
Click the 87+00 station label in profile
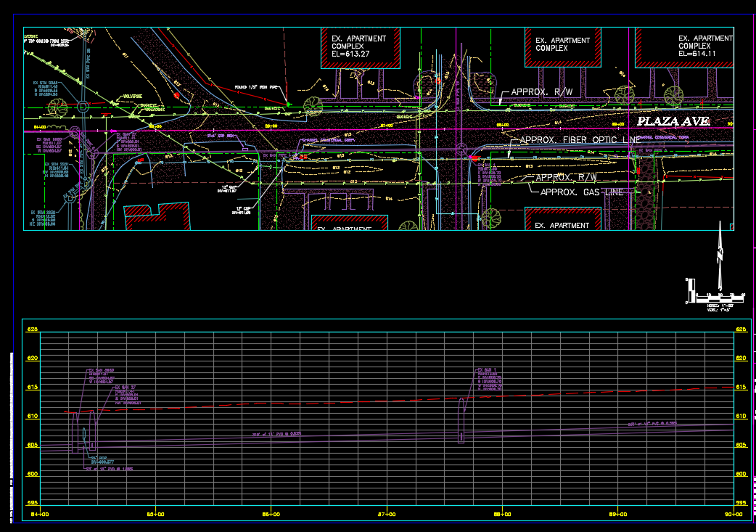click(387, 514)
